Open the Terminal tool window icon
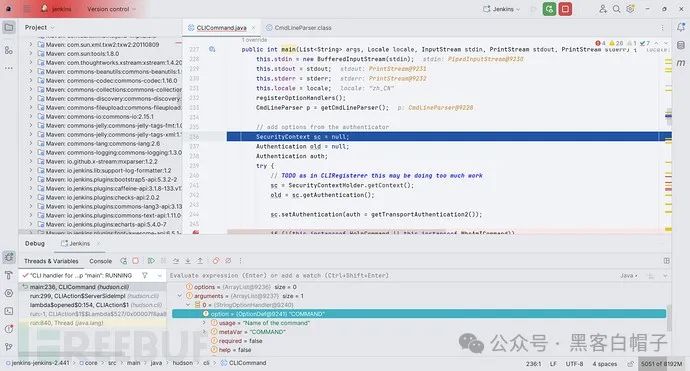 point(8,311)
